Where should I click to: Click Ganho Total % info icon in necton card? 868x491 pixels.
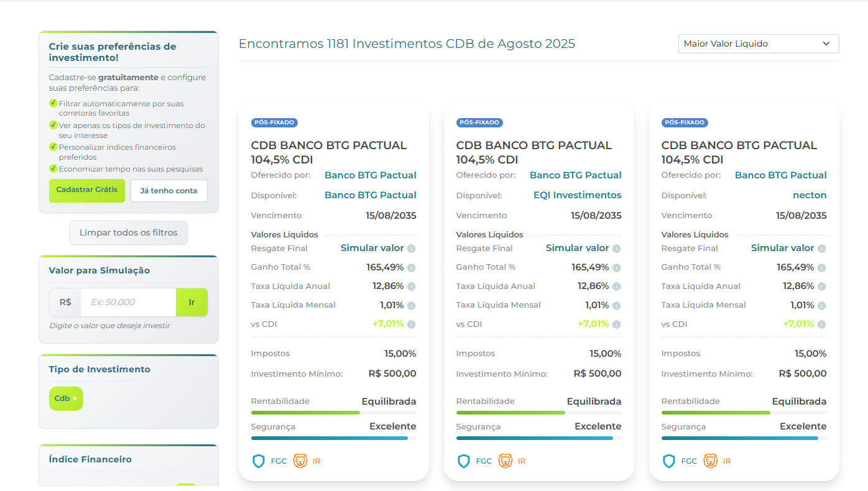[821, 268]
